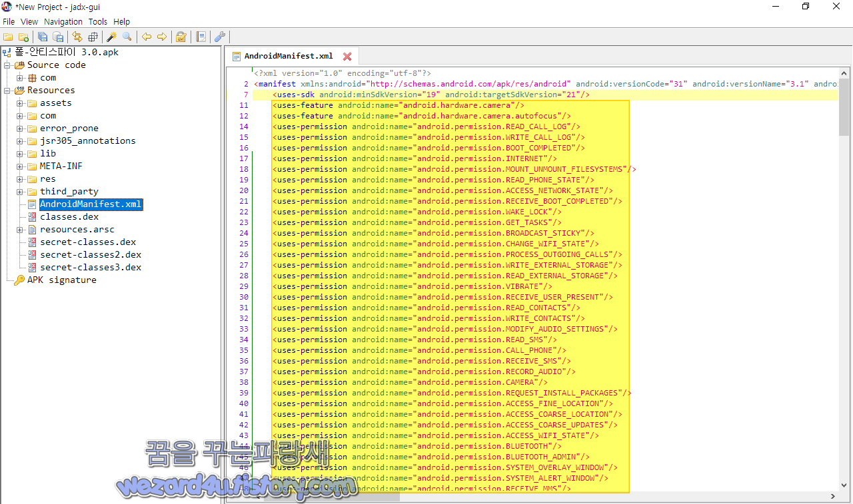Expand the third_party folder

pos(21,192)
